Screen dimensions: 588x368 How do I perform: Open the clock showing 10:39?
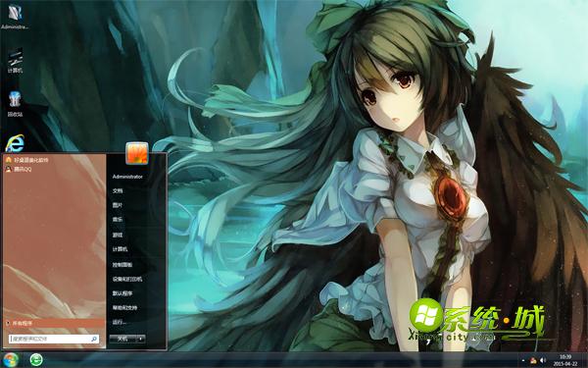click(565, 360)
